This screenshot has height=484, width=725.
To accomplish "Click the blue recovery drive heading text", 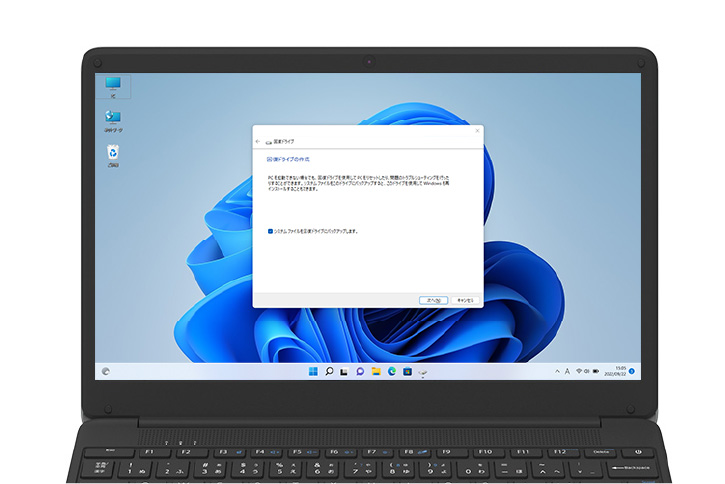I will pyautogui.click(x=289, y=159).
